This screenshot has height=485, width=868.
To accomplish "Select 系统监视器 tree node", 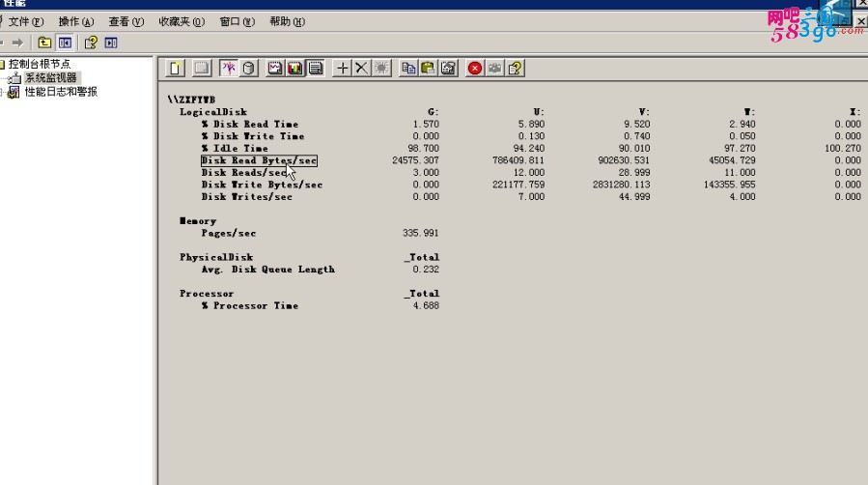I will click(51, 77).
